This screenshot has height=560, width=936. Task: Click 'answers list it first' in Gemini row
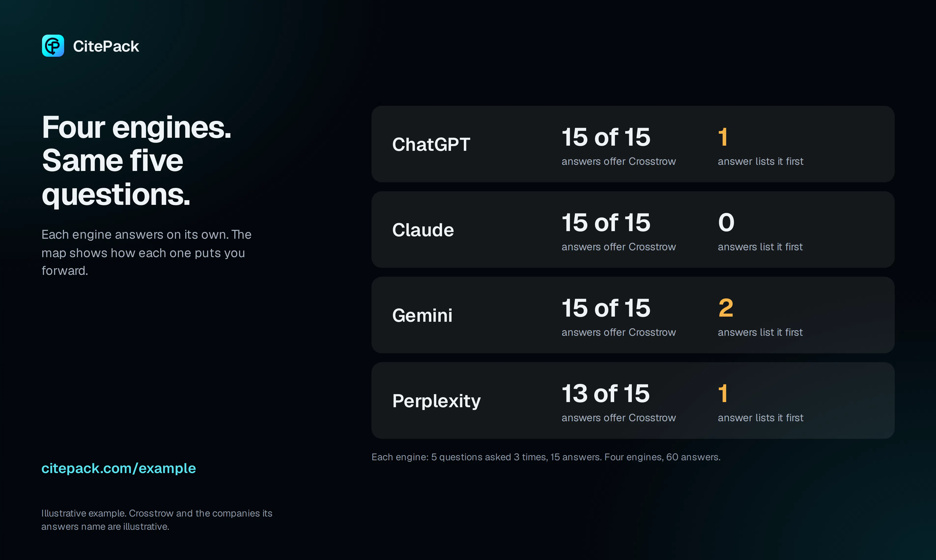(x=760, y=333)
